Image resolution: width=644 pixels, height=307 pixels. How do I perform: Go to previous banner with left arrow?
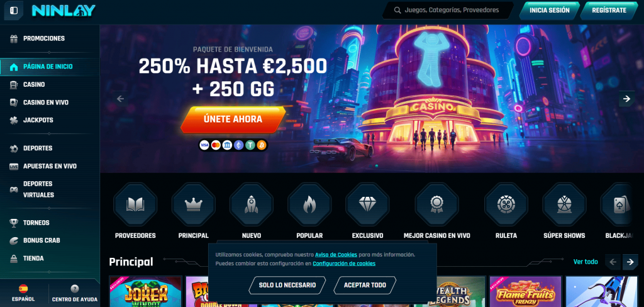click(120, 99)
